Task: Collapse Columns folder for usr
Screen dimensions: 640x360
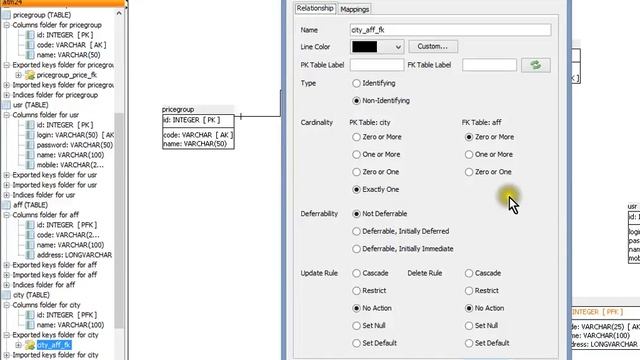Action: 7,115
